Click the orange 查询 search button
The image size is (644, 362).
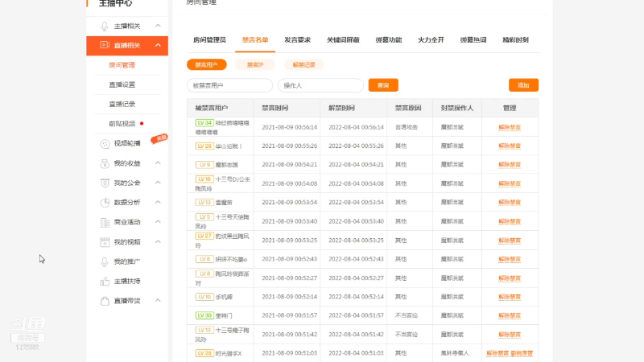click(x=383, y=85)
